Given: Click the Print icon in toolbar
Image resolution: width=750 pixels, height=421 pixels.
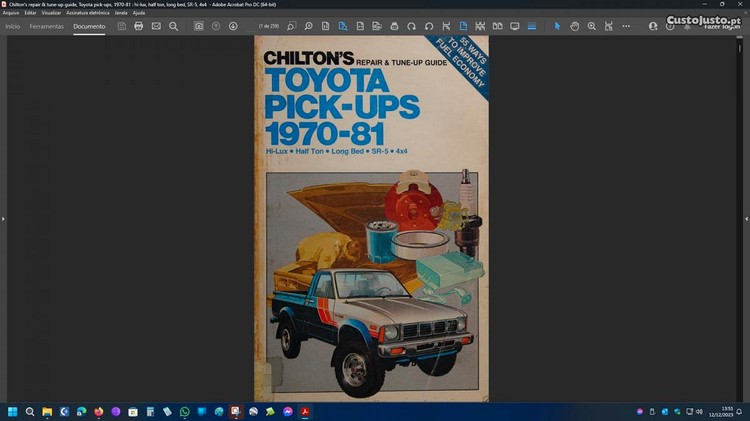Looking at the screenshot, I should [x=138, y=26].
